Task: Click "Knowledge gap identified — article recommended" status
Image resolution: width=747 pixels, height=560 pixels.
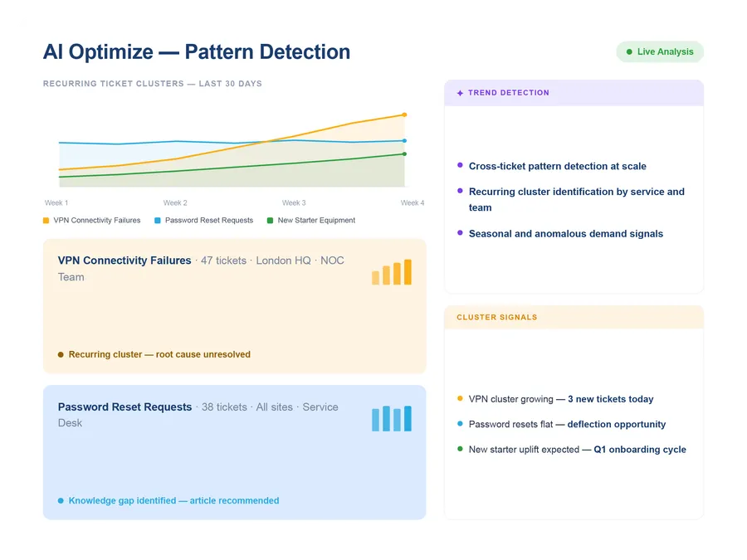Action: coord(173,500)
